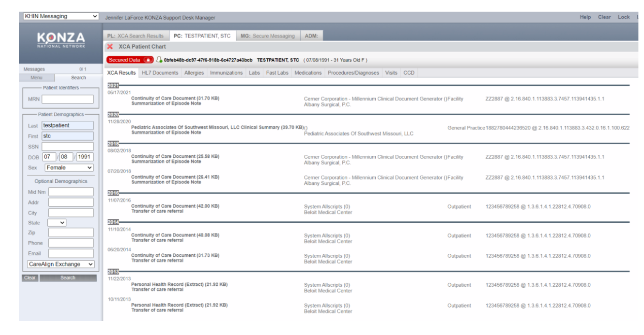Image resolution: width=644 pixels, height=335 pixels.
Task: Select the PC: TESTPATIENT, STC tab
Action: pyautogui.click(x=202, y=36)
